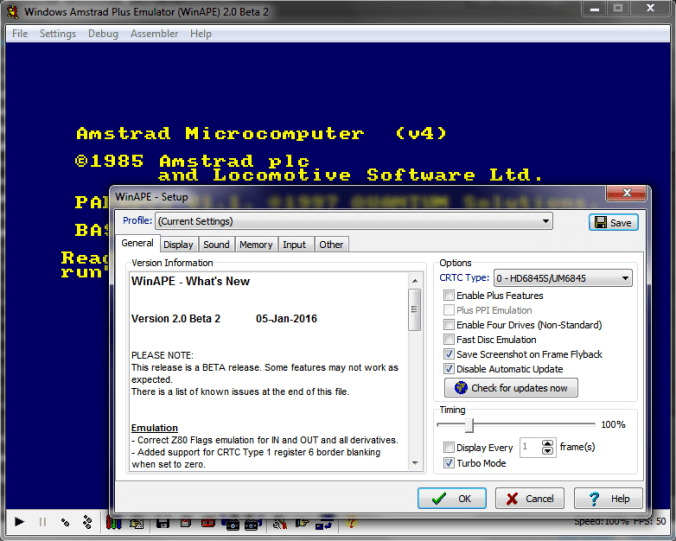Click the floppy disk icon in bottom toolbar

[163, 523]
